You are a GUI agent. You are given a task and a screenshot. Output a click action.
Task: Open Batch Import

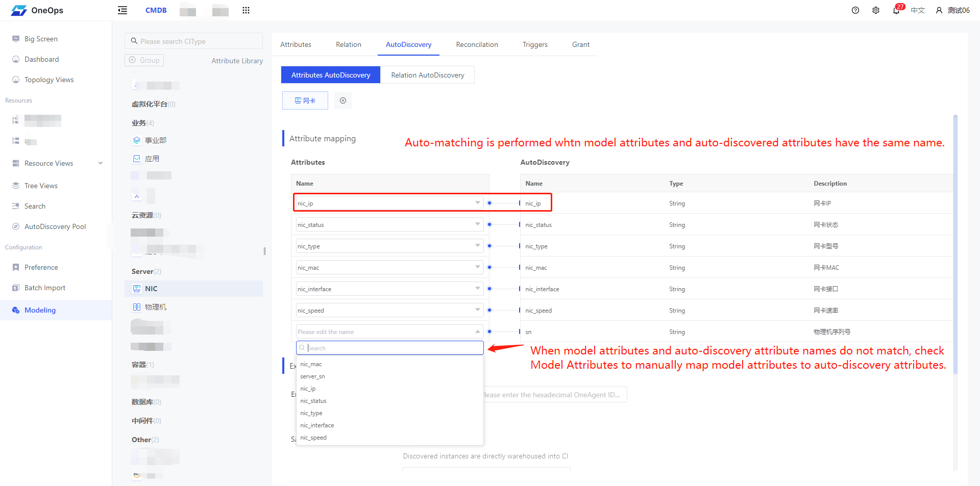(x=45, y=288)
